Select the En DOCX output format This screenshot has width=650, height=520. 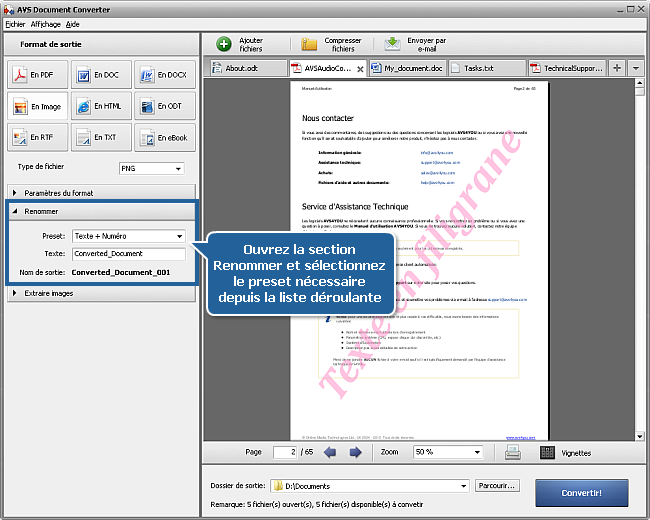coord(165,75)
